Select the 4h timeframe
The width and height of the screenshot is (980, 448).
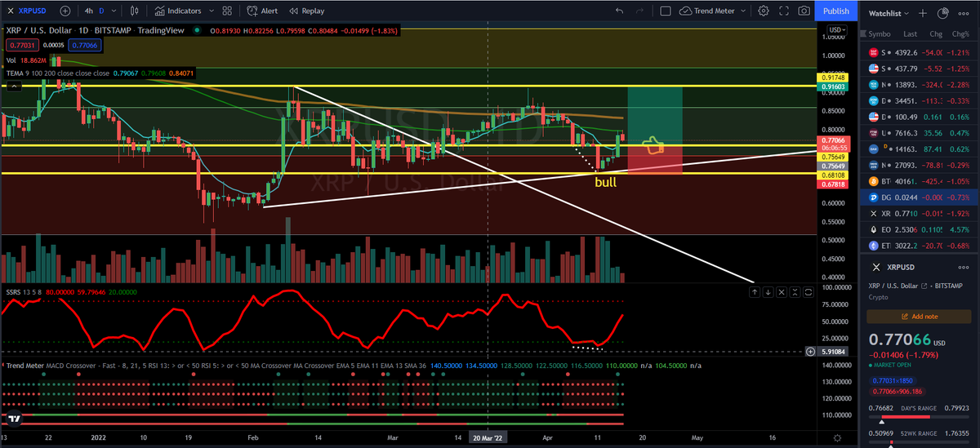coord(90,11)
